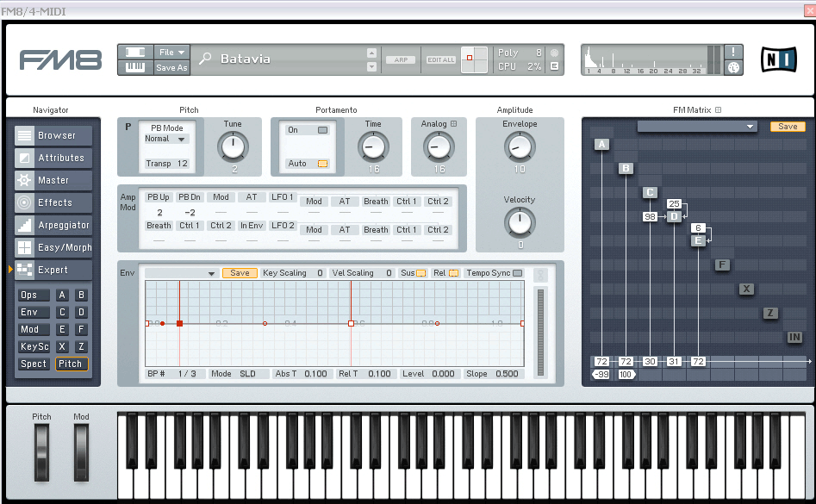Select operator B in the FM Matrix
This screenshot has height=504, width=816.
click(x=626, y=169)
